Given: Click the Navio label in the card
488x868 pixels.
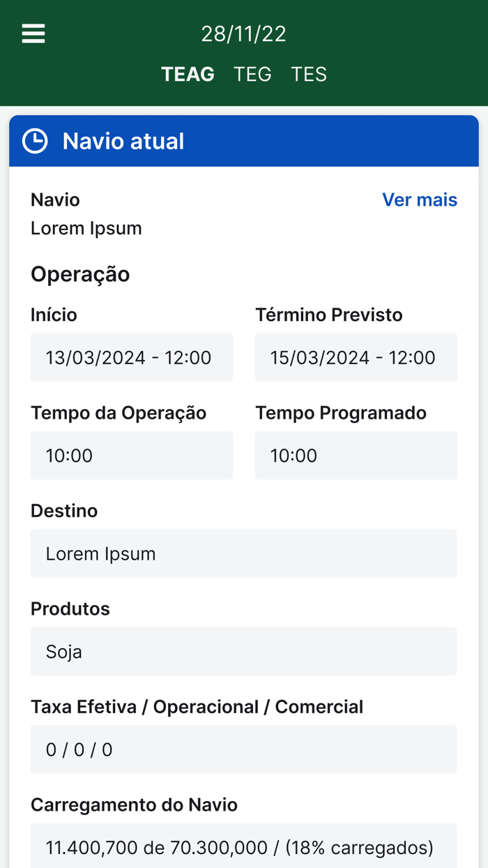Looking at the screenshot, I should (x=55, y=200).
